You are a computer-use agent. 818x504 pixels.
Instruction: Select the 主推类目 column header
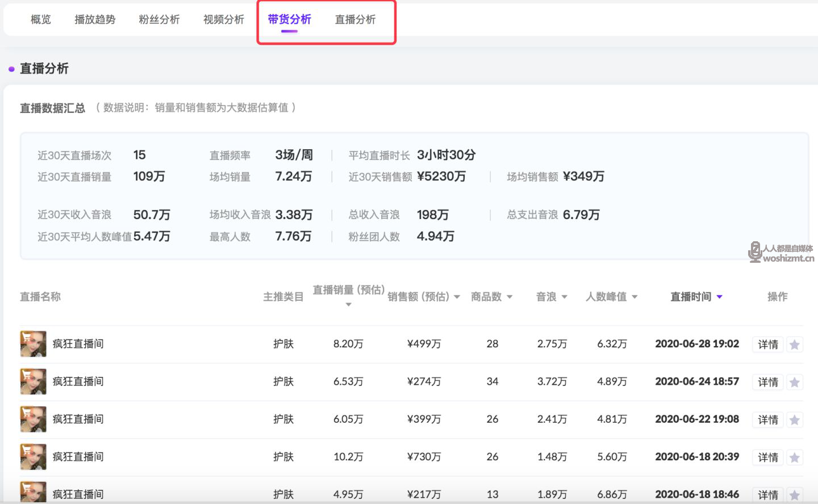[x=283, y=296]
